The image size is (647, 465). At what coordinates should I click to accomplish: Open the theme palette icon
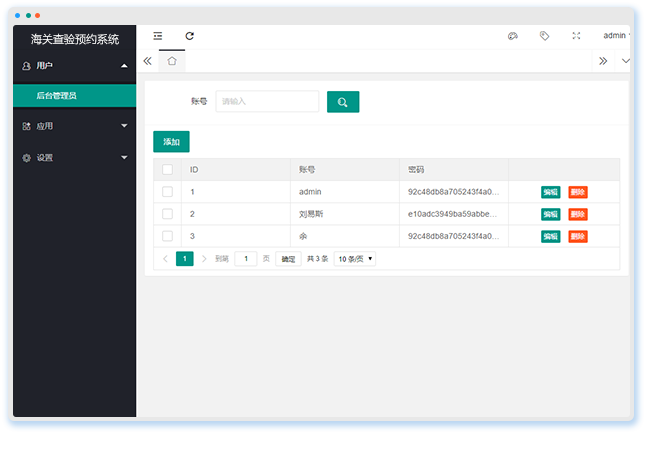[x=513, y=36]
